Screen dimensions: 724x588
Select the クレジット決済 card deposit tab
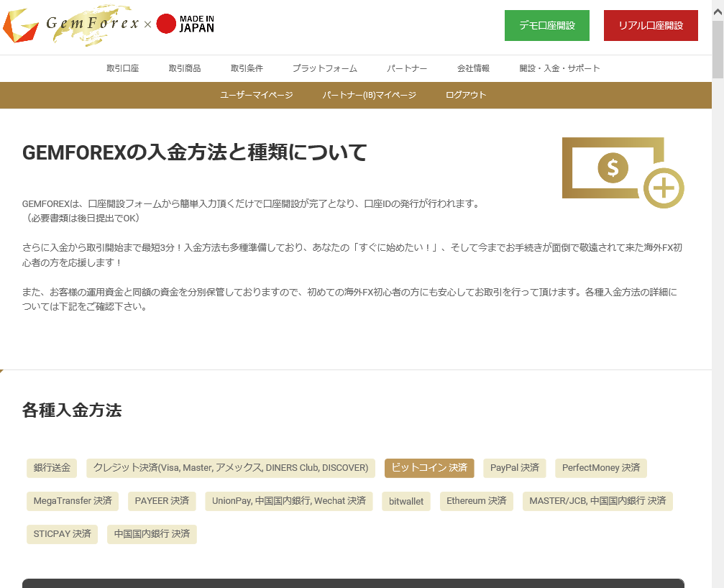(x=231, y=468)
